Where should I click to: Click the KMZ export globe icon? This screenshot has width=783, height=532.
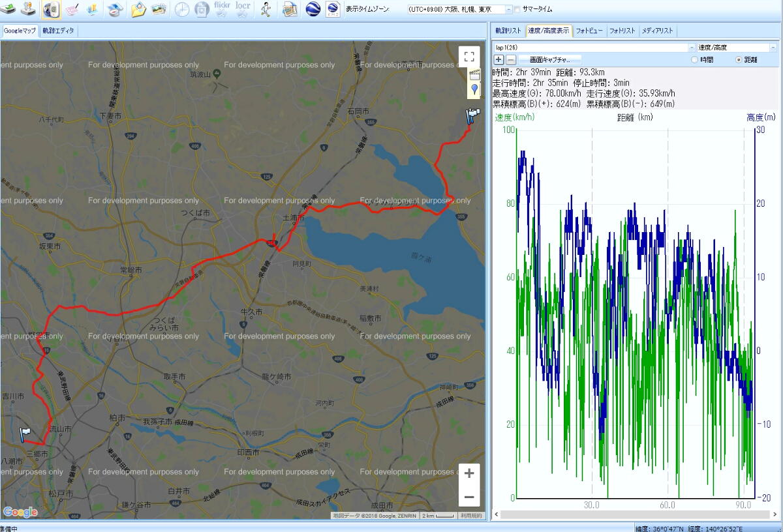pyautogui.click(x=333, y=9)
